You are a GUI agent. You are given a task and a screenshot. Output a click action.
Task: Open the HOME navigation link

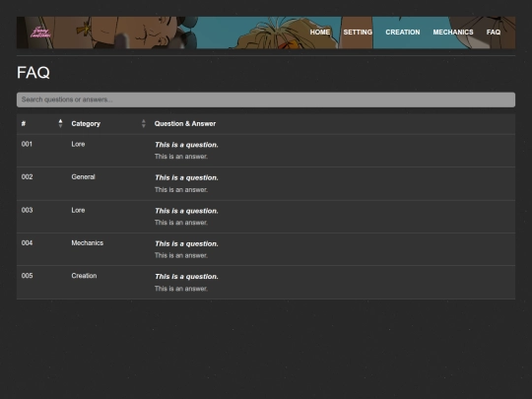pyautogui.click(x=320, y=33)
